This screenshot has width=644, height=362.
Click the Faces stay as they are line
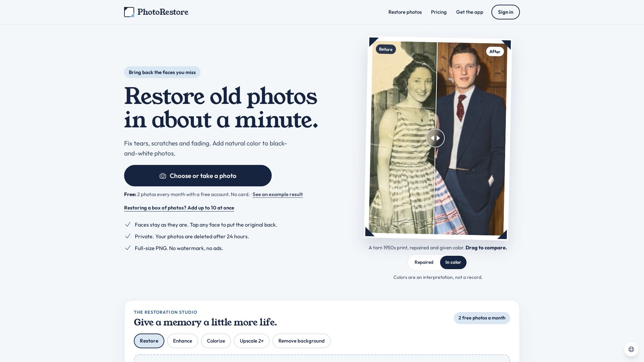pyautogui.click(x=206, y=225)
